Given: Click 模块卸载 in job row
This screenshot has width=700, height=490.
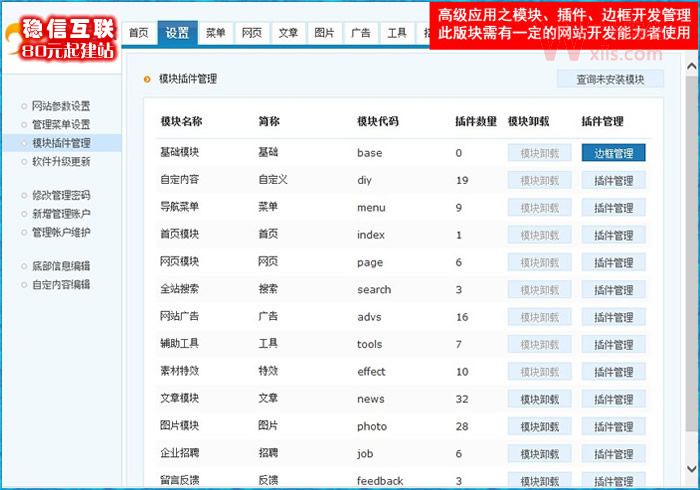Looking at the screenshot, I should [540, 454].
